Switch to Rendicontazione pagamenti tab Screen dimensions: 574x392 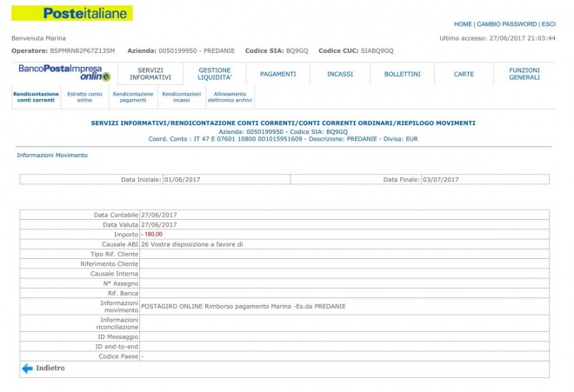click(133, 97)
